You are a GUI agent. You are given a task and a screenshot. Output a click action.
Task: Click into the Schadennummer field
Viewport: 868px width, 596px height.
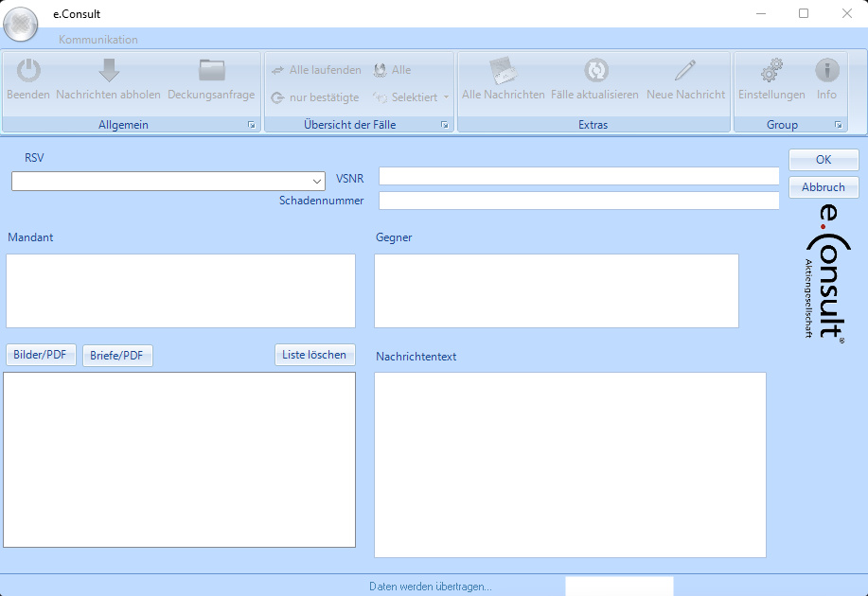[578, 201]
